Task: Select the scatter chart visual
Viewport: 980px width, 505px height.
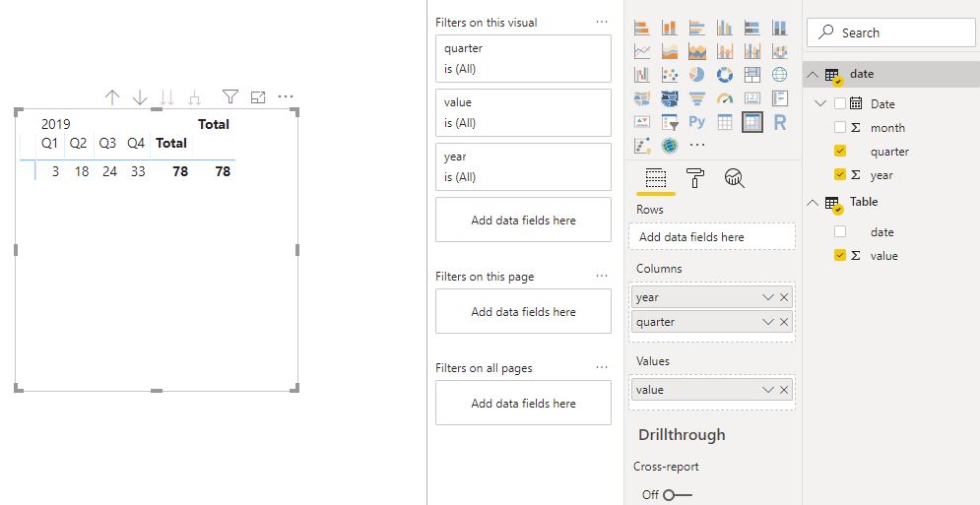Action: pos(670,75)
